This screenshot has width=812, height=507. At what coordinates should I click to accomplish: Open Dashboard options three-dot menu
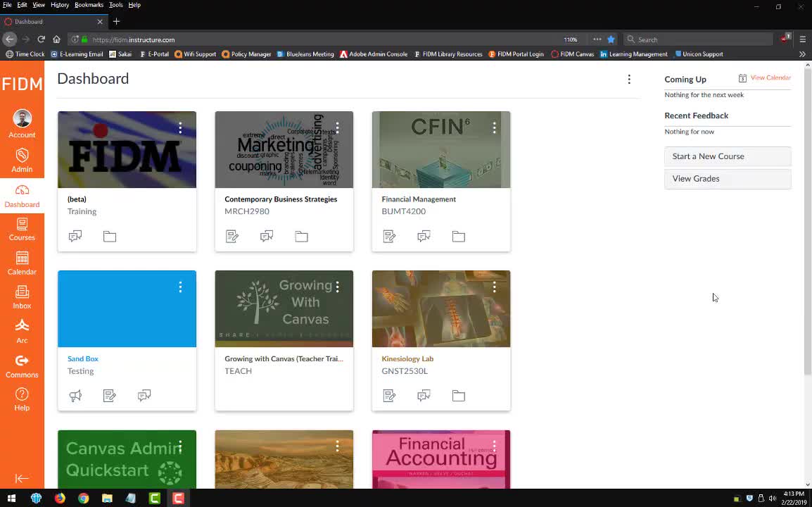click(x=628, y=80)
